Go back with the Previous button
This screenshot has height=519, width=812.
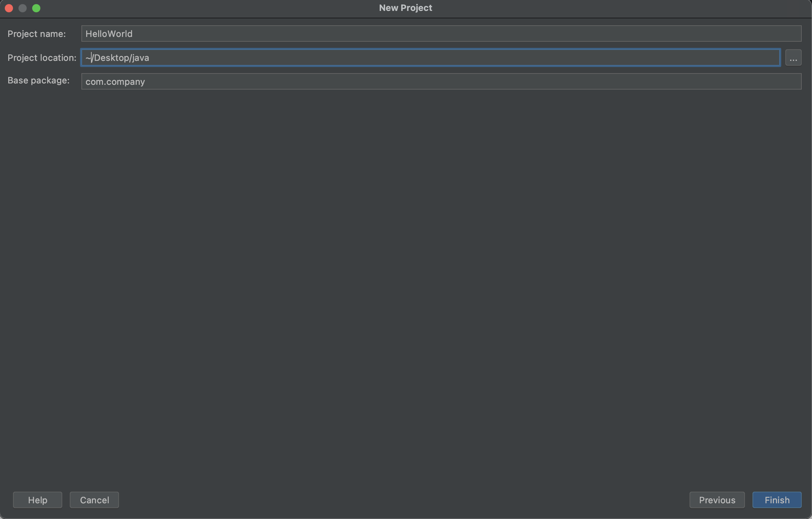click(x=717, y=500)
